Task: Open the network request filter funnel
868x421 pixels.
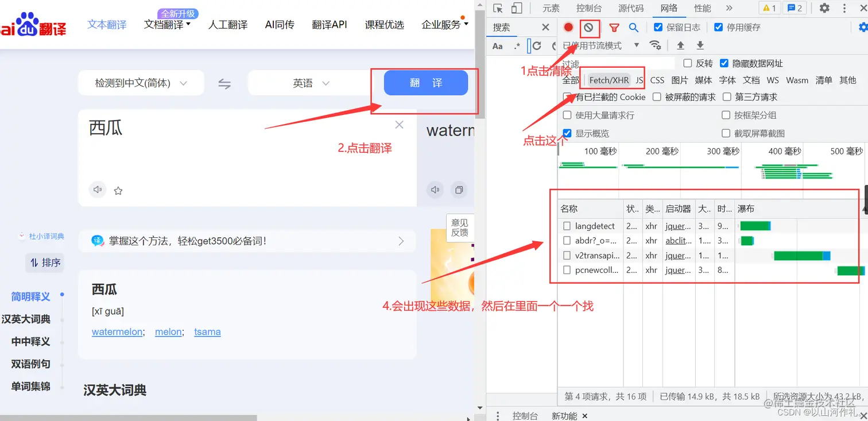Action: tap(614, 27)
